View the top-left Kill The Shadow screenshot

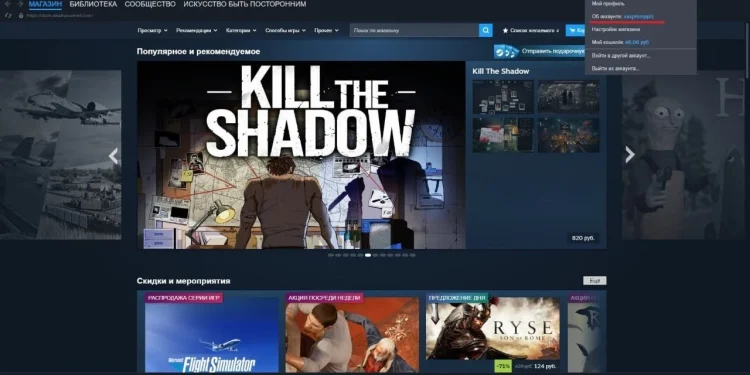click(x=503, y=97)
